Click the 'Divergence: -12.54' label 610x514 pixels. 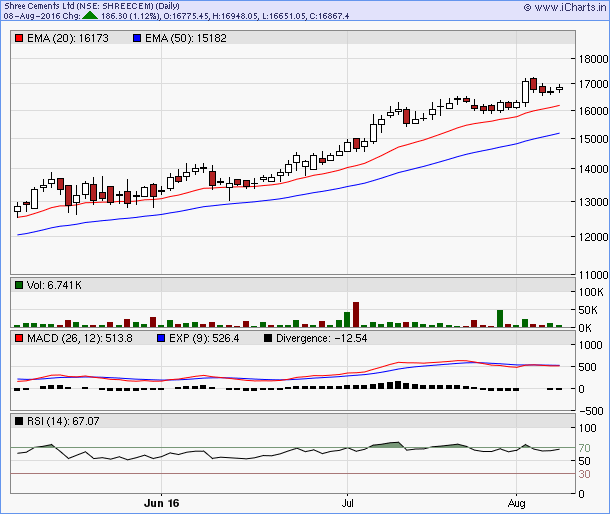[x=322, y=338]
